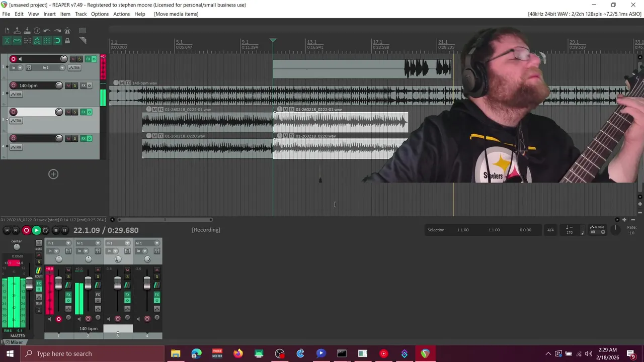644x362 pixels.
Task: Open the Actions menu
Action: [121, 14]
